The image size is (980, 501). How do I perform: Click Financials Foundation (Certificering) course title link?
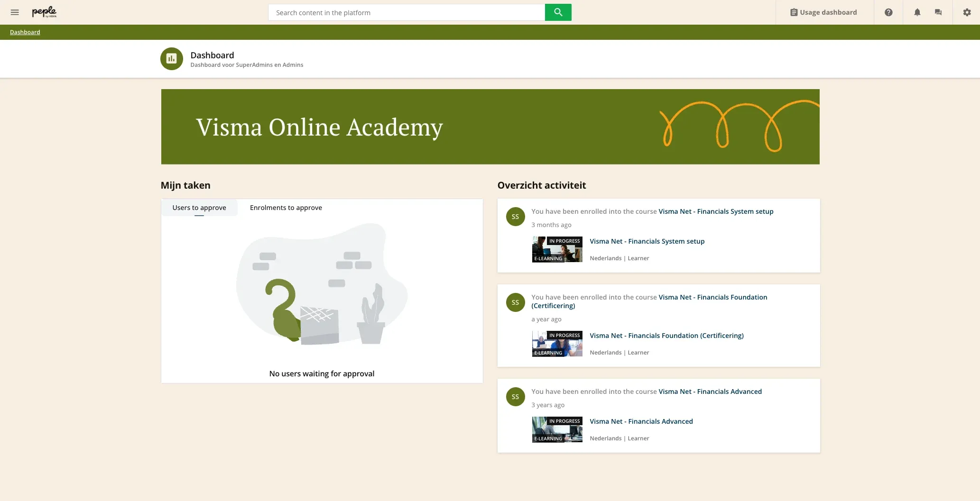(x=666, y=336)
